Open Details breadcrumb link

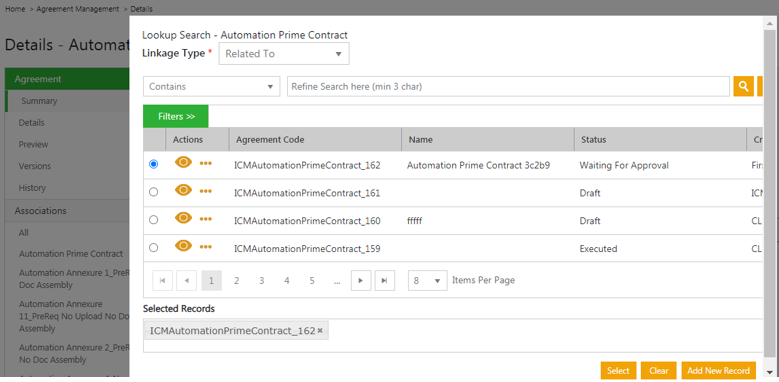142,9
